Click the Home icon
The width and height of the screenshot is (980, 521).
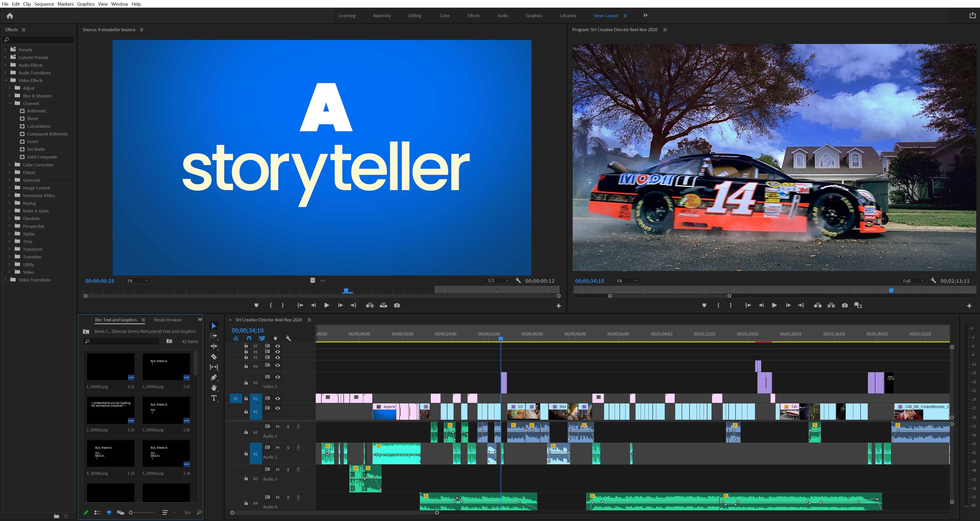click(10, 16)
